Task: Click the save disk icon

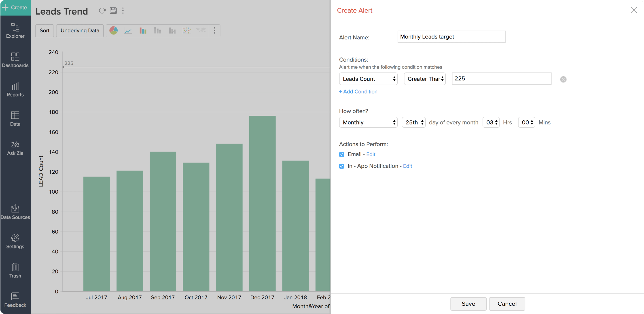Action: [113, 11]
